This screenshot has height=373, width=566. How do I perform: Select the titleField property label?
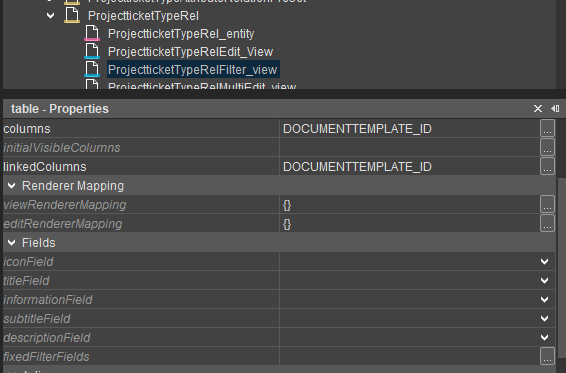(x=26, y=281)
